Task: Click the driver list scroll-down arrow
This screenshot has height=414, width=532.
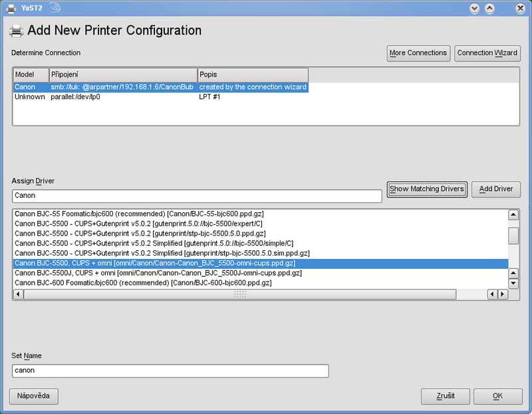Action: coord(513,284)
